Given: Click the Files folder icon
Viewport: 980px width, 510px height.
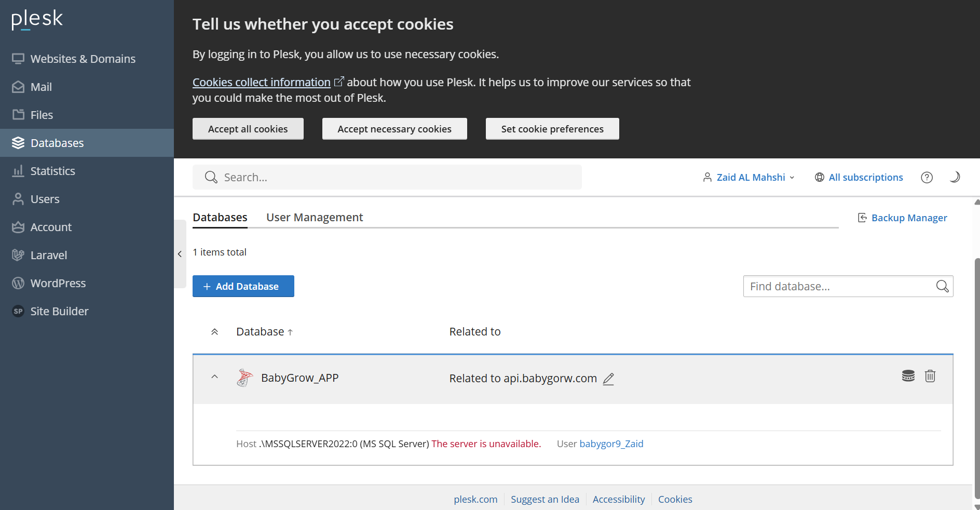Looking at the screenshot, I should (x=18, y=115).
